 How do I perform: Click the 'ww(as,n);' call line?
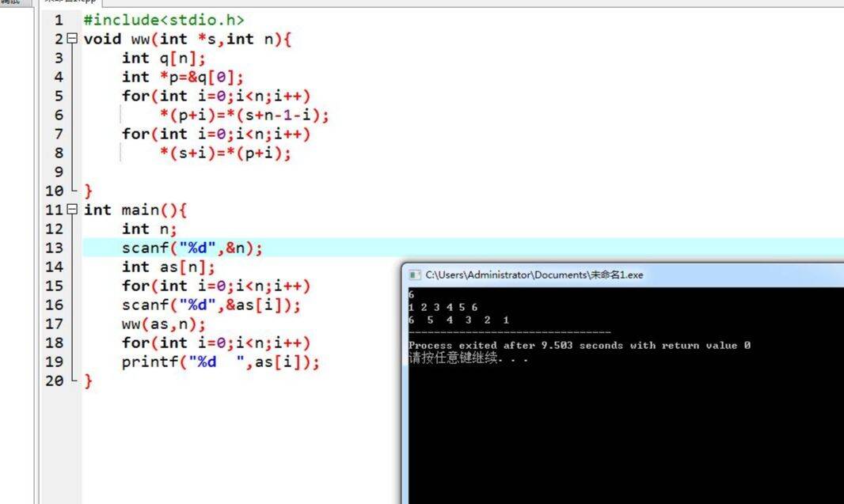tap(164, 324)
